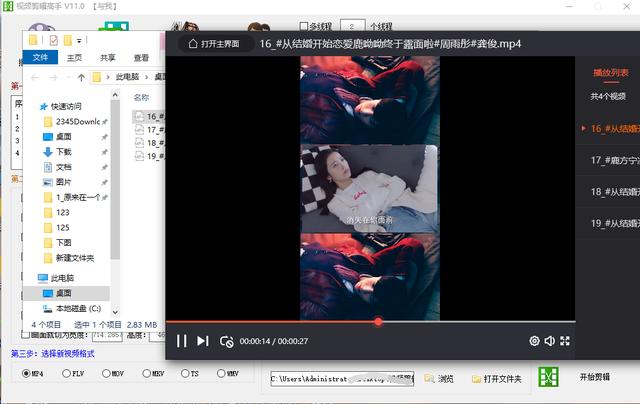Viewport: 640px width, 404px height.
Task: Select the MKV format radio button
Action: [146, 373]
